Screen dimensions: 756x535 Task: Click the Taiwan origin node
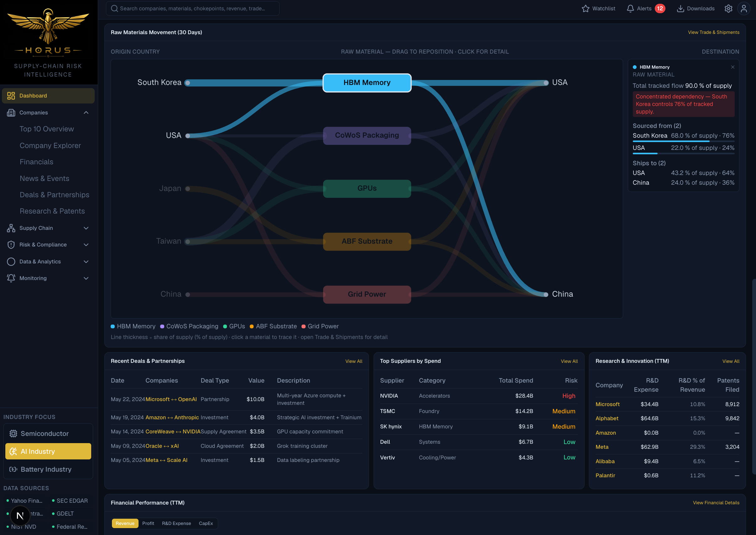coord(188,241)
